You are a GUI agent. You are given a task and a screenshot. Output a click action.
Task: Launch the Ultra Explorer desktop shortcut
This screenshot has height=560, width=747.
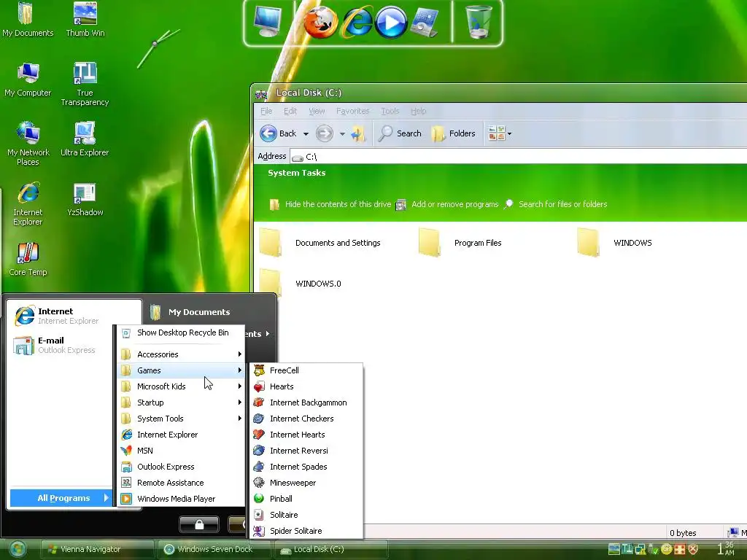click(85, 139)
